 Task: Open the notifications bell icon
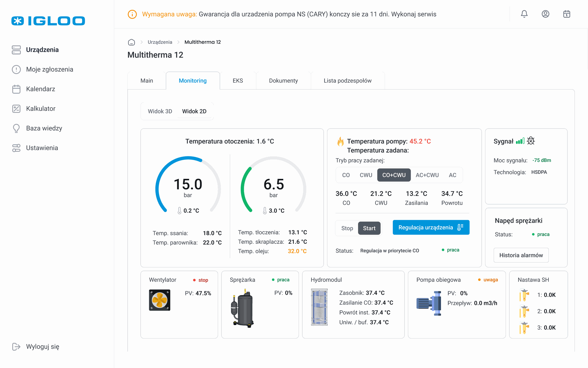click(x=524, y=14)
